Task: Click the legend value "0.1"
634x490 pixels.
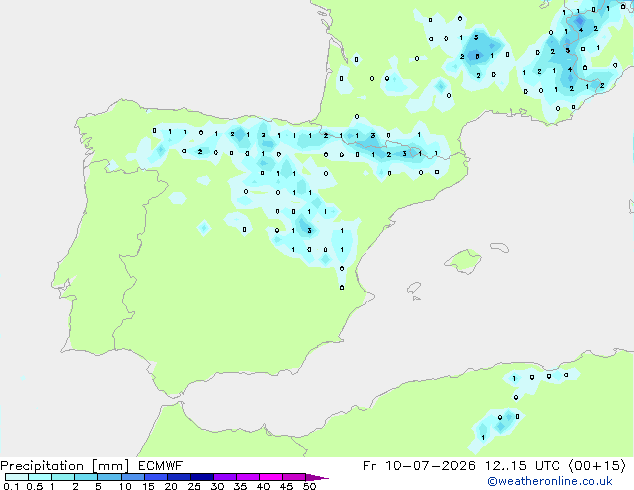Action: (11, 486)
